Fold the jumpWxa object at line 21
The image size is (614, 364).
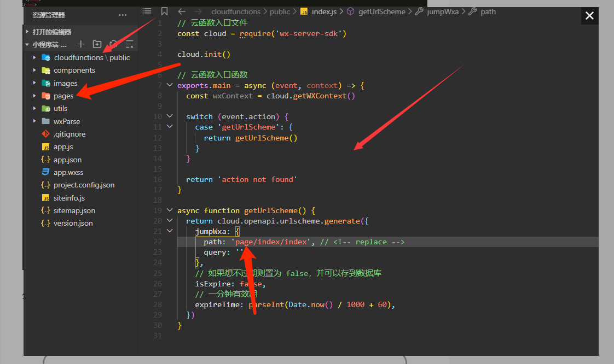click(x=170, y=231)
